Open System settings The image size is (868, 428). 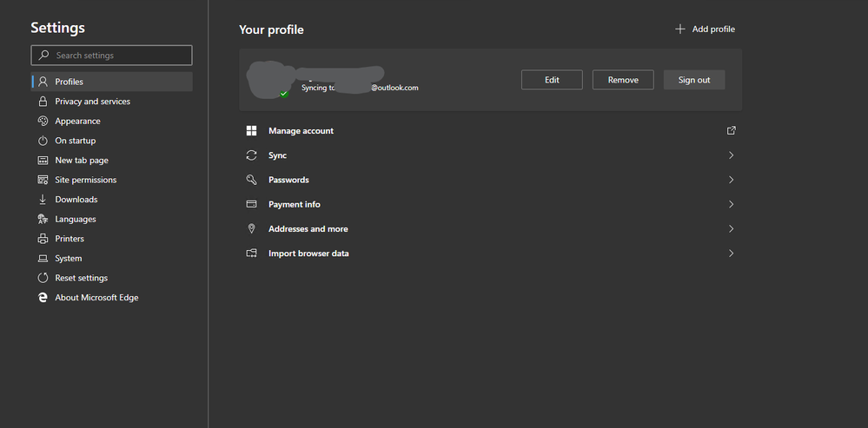click(112, 258)
